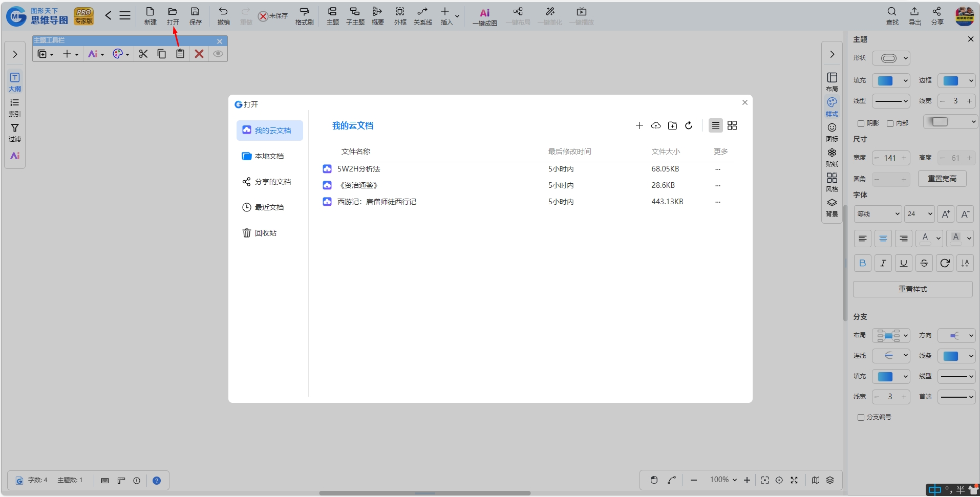
Task: Create new folder in cloud documents
Action: (x=672, y=125)
